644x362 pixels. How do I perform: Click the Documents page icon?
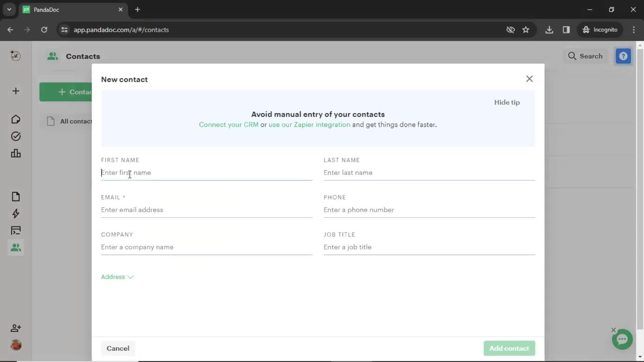point(15,196)
